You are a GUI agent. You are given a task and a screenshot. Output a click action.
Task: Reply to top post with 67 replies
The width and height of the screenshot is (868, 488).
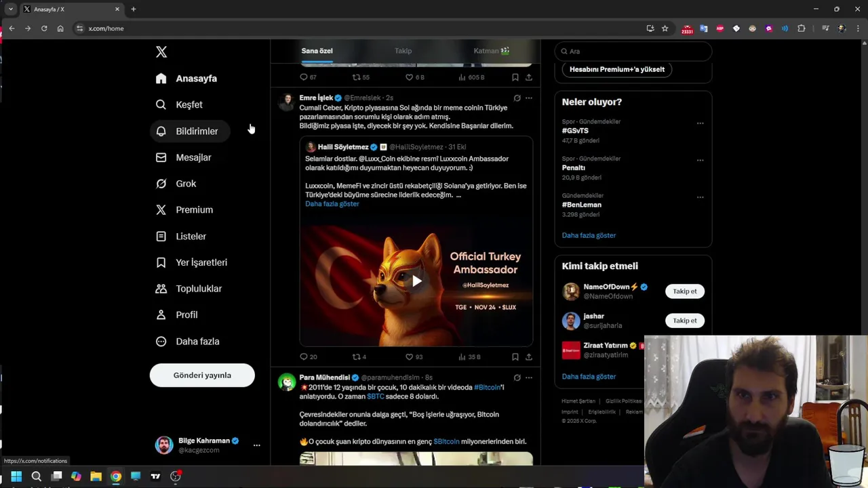click(x=308, y=77)
